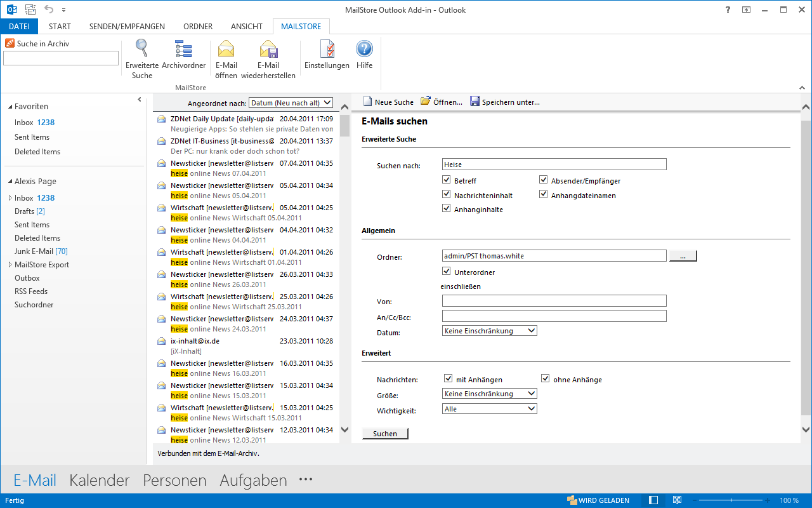Click the Von input field
The image size is (812, 508).
[x=554, y=301]
